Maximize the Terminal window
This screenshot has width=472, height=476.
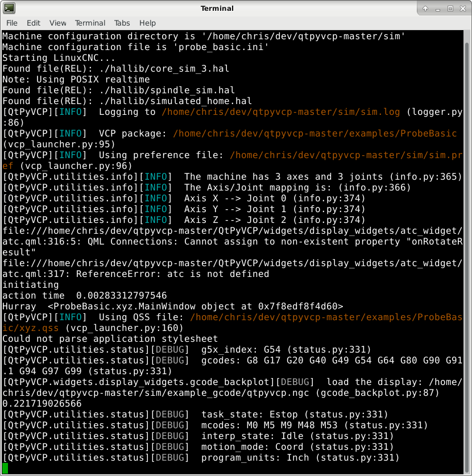[450, 9]
